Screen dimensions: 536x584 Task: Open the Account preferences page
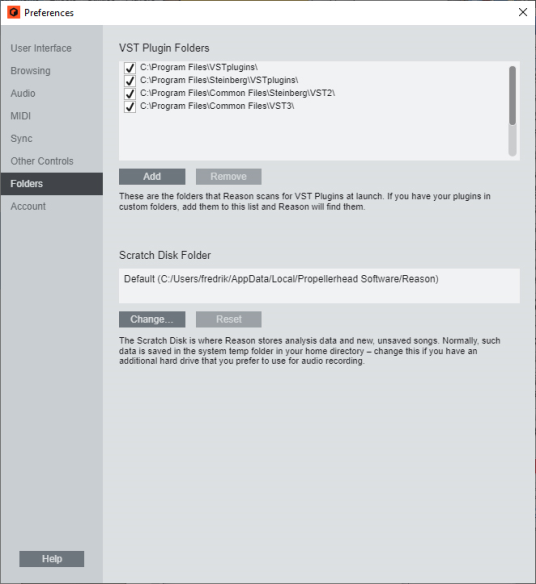pyautogui.click(x=28, y=206)
